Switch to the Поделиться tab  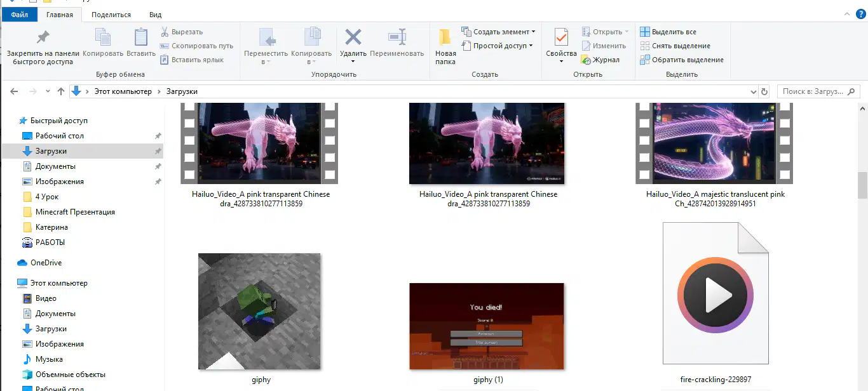pyautogui.click(x=111, y=15)
